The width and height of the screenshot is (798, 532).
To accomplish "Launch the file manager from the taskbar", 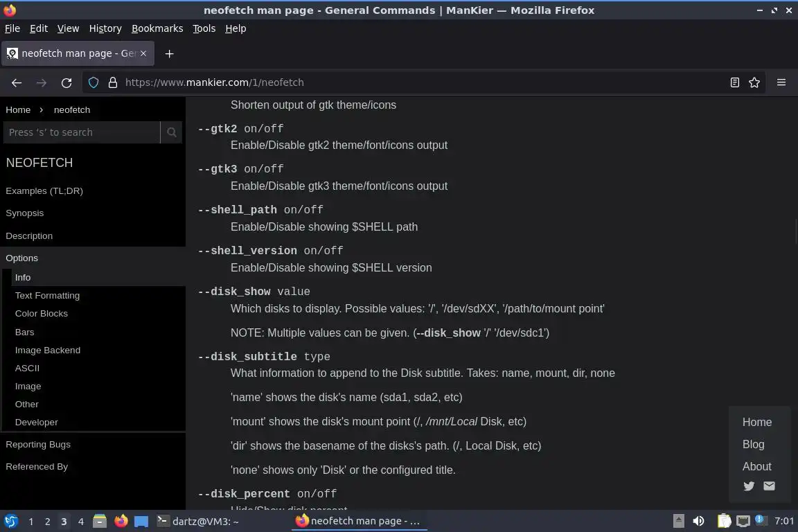I will coord(100,521).
